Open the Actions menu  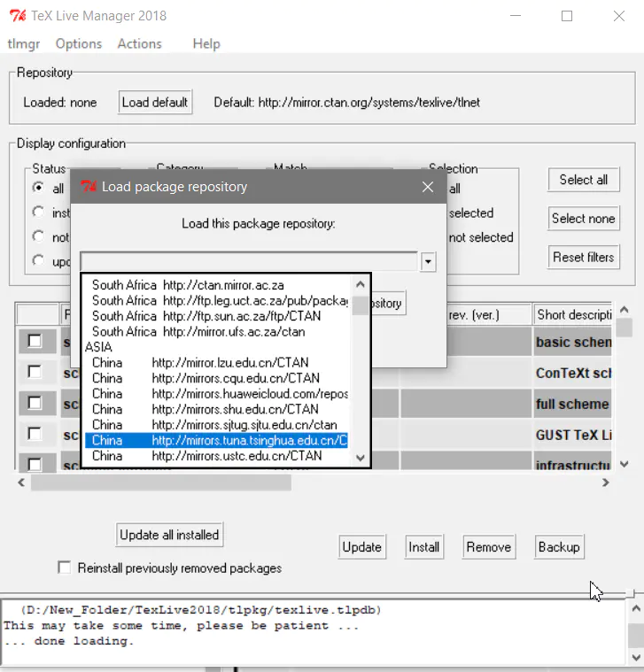(140, 43)
